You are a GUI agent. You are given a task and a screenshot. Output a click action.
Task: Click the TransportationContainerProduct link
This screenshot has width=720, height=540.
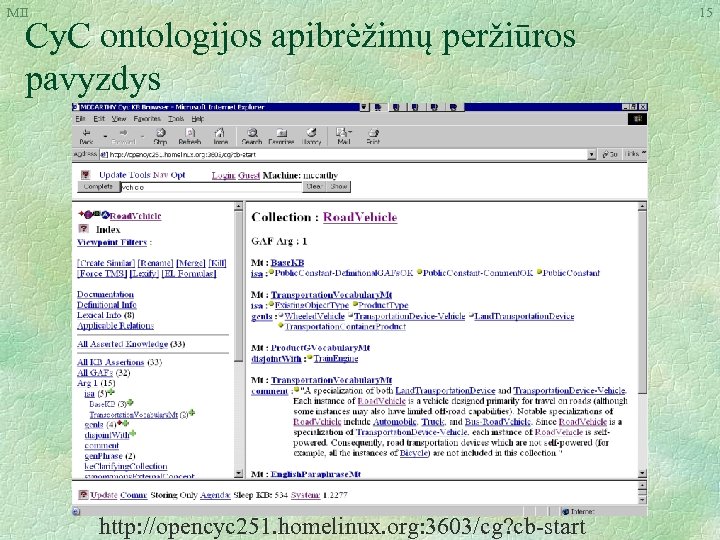coord(345,327)
